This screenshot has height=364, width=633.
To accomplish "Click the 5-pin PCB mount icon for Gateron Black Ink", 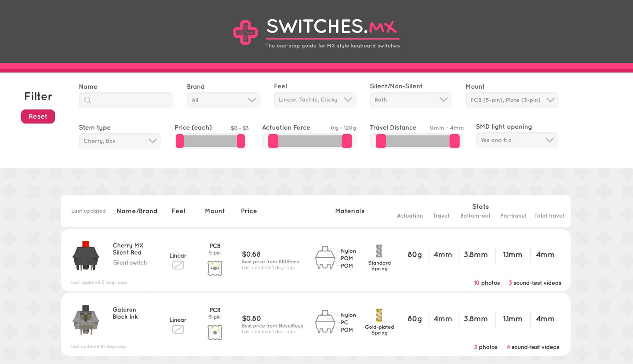I will click(215, 332).
